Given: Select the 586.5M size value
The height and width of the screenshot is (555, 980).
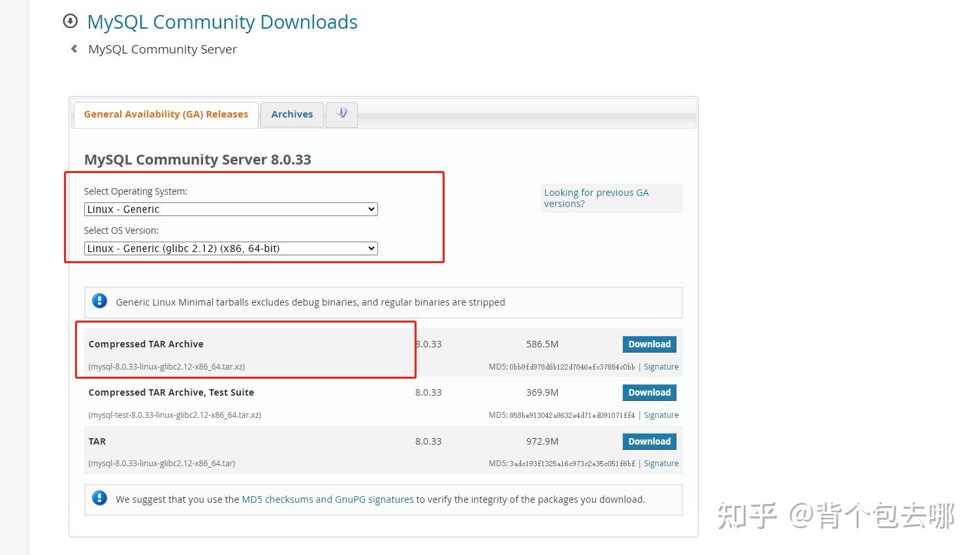Looking at the screenshot, I should [542, 344].
